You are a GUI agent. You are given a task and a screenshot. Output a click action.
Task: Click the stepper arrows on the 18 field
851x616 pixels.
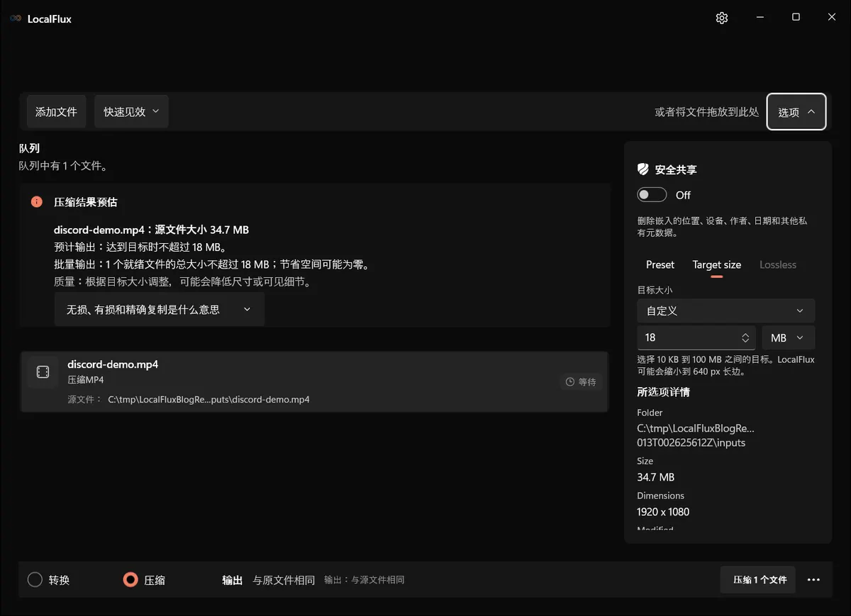(745, 338)
